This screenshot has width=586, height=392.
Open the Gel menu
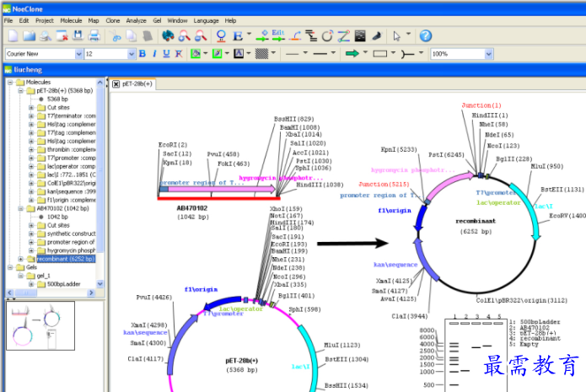click(x=157, y=20)
